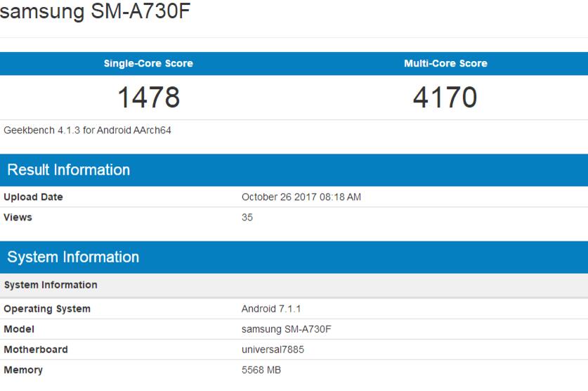The image size is (588, 391).
Task: Select the Multi-Core Score header
Action: [x=445, y=63]
